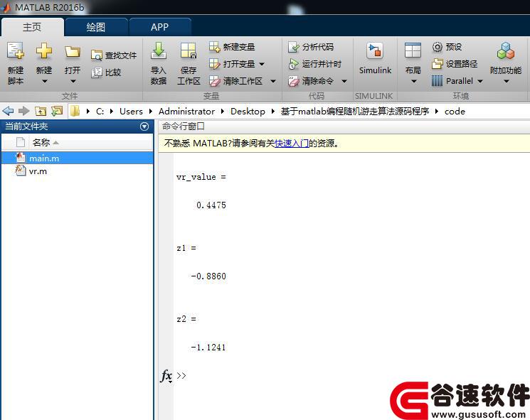Click Import Data (导入数据) icon
The width and height of the screenshot is (530, 420).
click(x=159, y=51)
